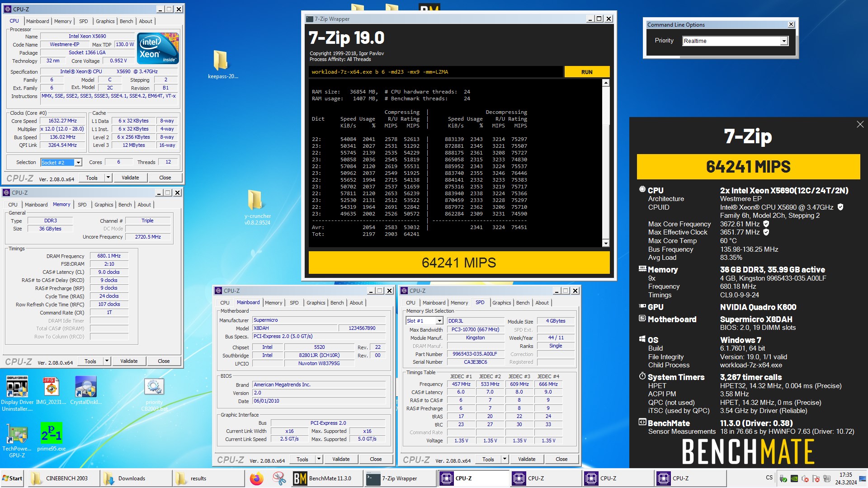Open the keepass folder on desktop
868x488 pixels.
click(x=221, y=60)
